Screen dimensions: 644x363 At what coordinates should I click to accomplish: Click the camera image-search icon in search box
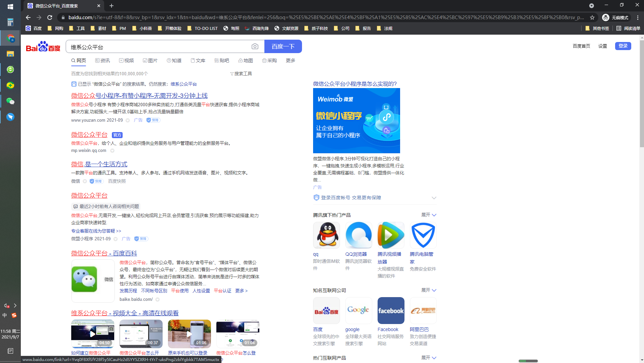[255, 46]
